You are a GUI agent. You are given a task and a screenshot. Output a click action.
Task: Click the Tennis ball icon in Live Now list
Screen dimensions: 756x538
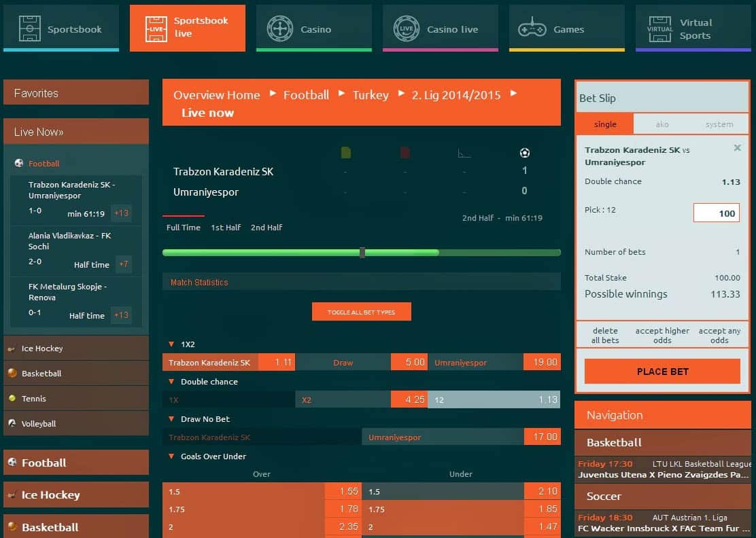(x=12, y=398)
